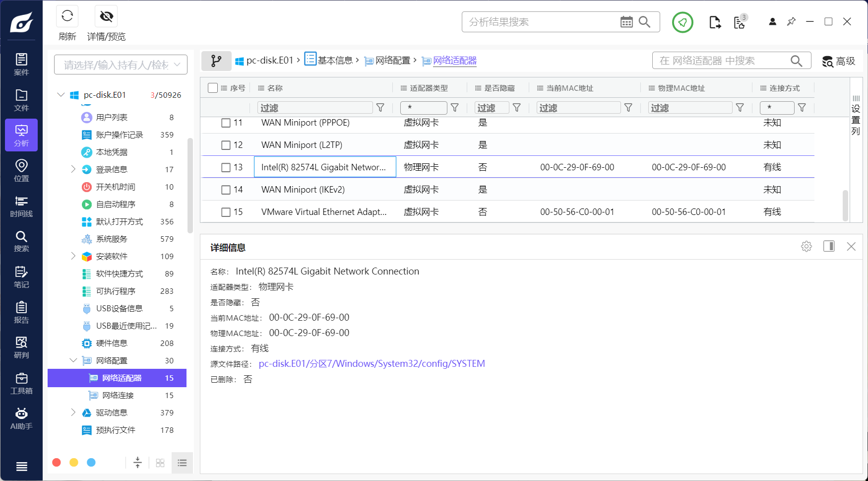Image resolution: width=868 pixels, height=481 pixels.
Task: Open the 位置 sidebar section
Action: coord(21,170)
